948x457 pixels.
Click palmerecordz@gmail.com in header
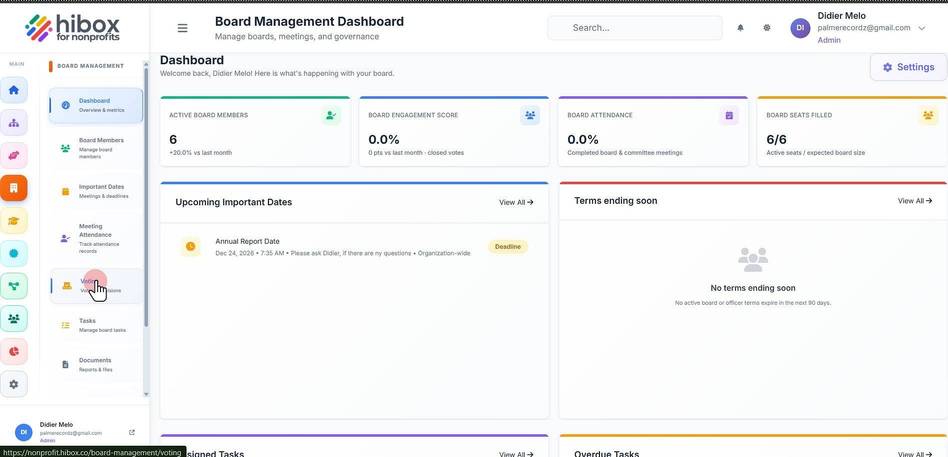point(864,28)
